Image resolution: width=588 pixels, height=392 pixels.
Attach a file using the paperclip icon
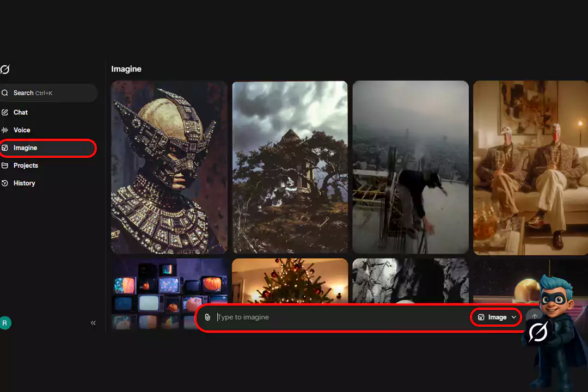pos(207,317)
